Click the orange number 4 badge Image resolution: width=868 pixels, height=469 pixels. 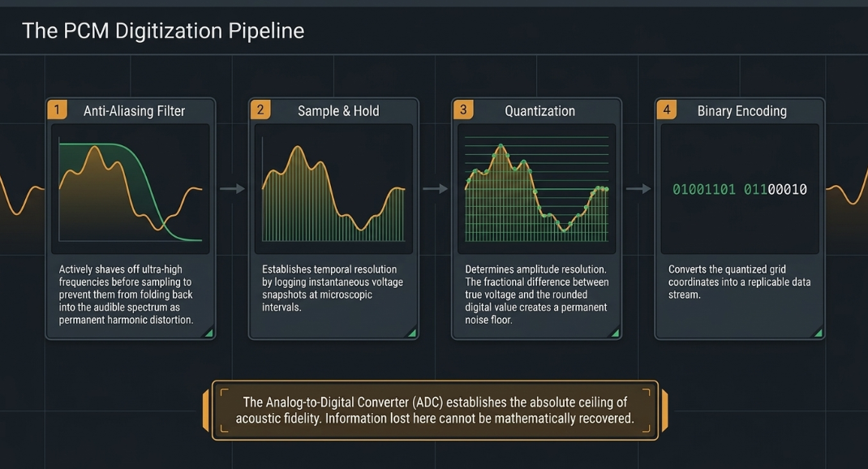667,110
